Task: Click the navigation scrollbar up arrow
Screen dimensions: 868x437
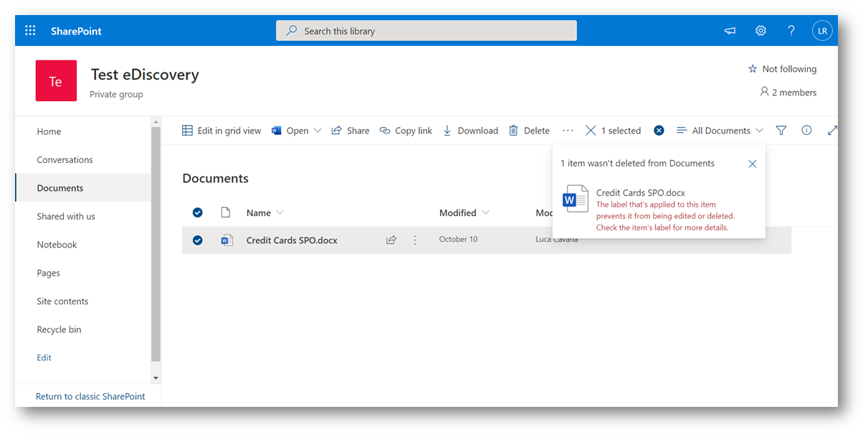Action: tap(156, 123)
